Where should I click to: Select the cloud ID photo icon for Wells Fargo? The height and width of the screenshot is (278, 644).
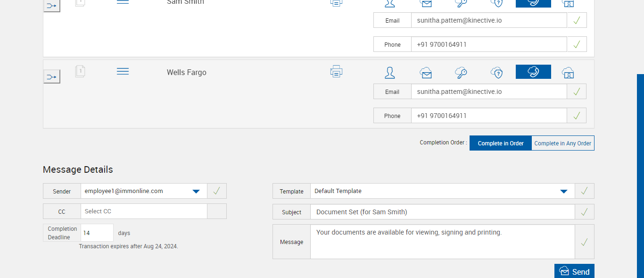(x=568, y=73)
